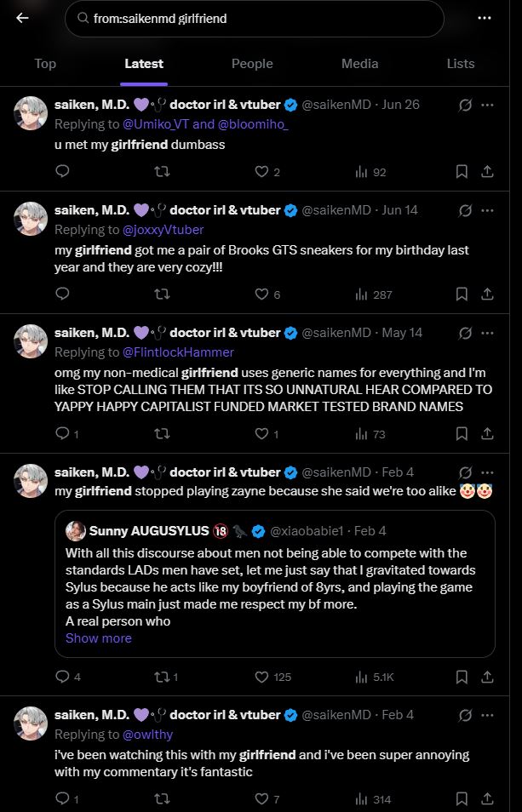Switch to the Media tab
522x812 pixels.
[360, 64]
